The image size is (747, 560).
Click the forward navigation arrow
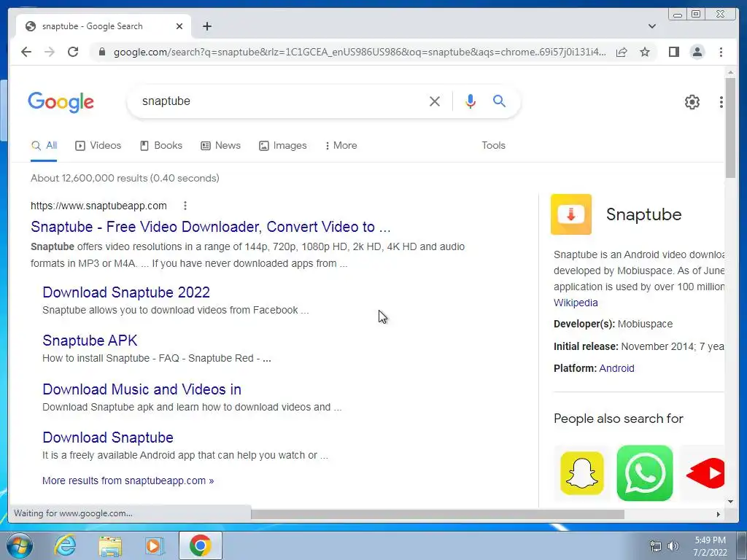point(50,52)
